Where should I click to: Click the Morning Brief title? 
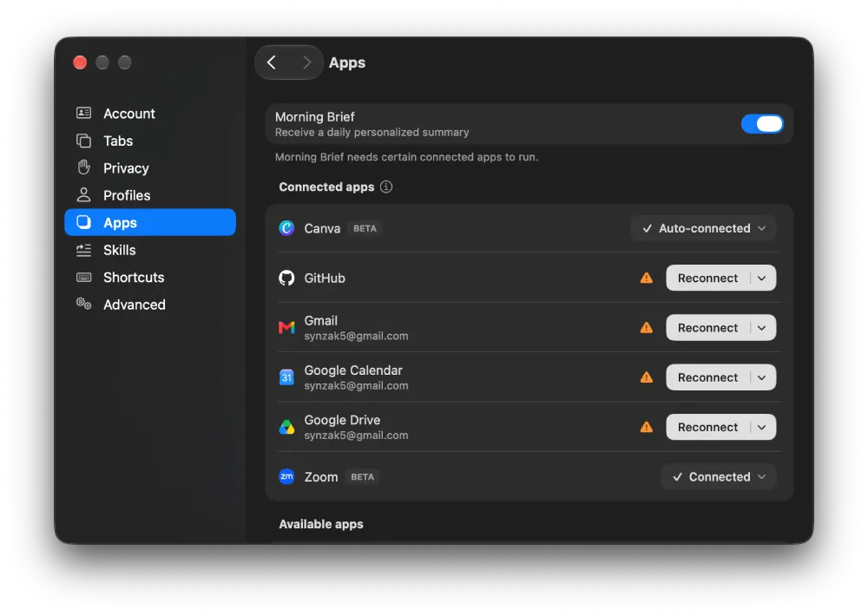(314, 117)
